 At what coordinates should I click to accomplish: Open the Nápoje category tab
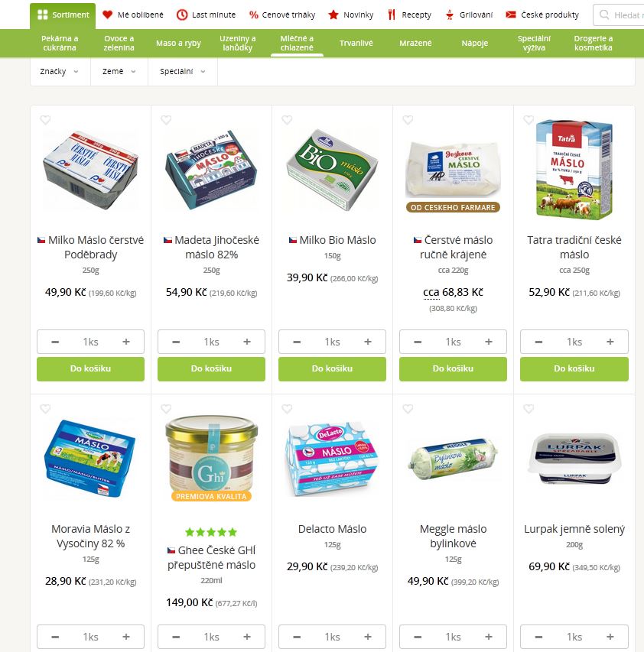tap(475, 44)
